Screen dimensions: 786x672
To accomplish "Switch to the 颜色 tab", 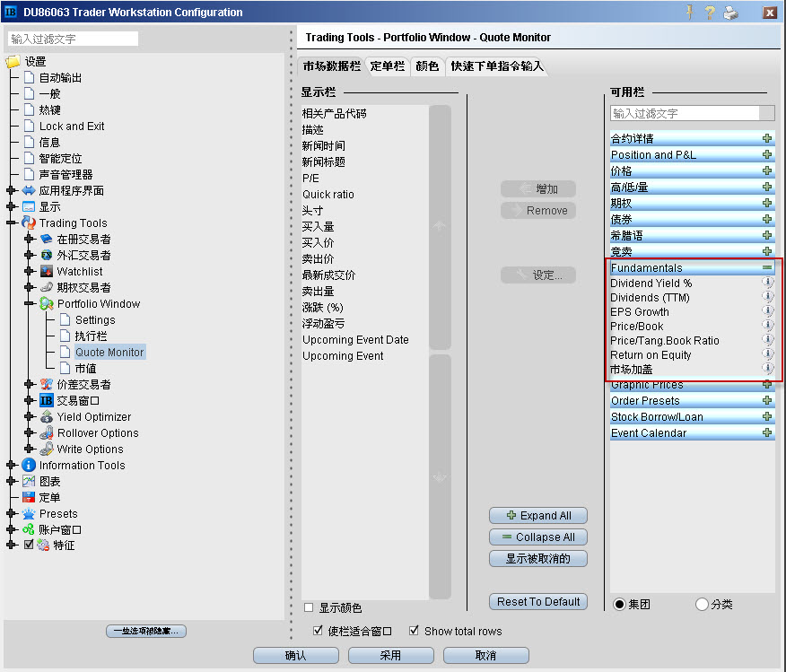I will pyautogui.click(x=427, y=66).
